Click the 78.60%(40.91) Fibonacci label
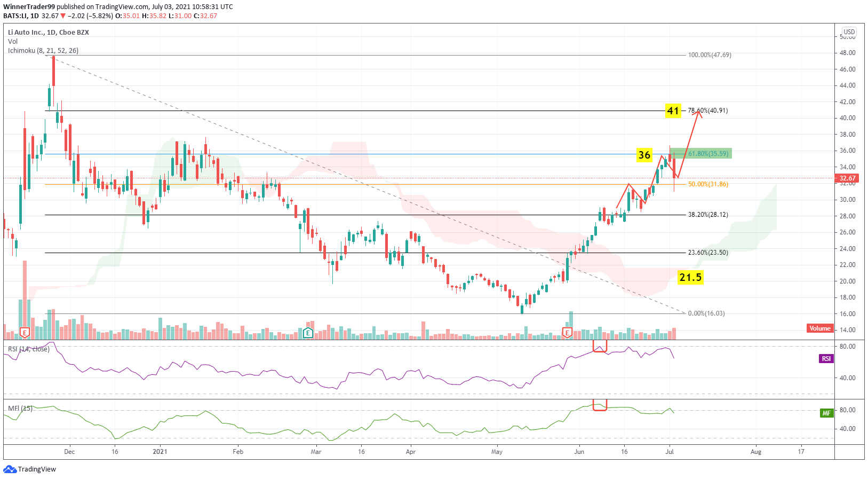Image resolution: width=868 pixels, height=479 pixels. (x=707, y=111)
